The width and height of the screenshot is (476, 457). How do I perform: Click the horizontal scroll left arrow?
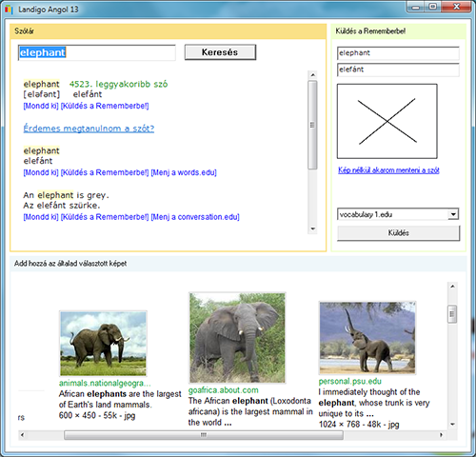(x=22, y=435)
